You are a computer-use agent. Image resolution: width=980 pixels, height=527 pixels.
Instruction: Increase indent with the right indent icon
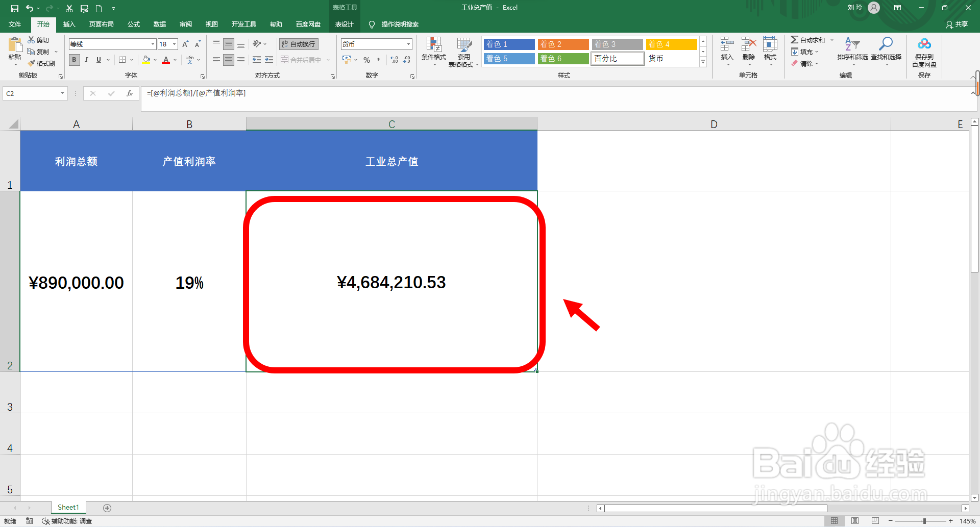click(x=269, y=60)
